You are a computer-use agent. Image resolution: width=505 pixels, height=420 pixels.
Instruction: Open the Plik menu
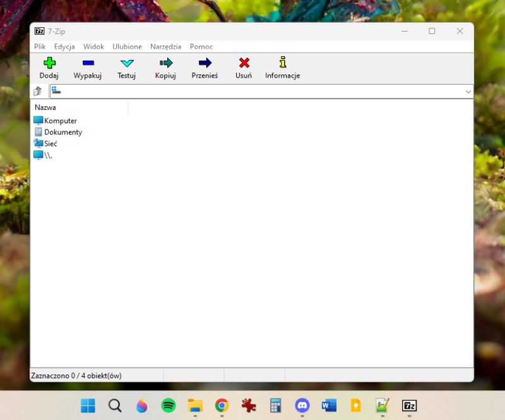pyautogui.click(x=39, y=46)
